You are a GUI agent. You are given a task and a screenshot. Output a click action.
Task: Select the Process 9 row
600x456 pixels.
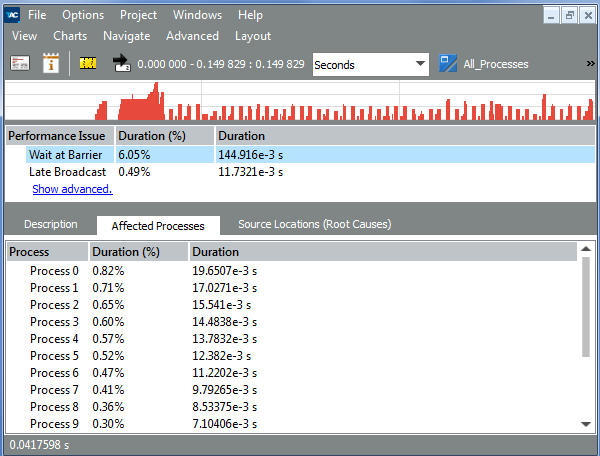292,424
